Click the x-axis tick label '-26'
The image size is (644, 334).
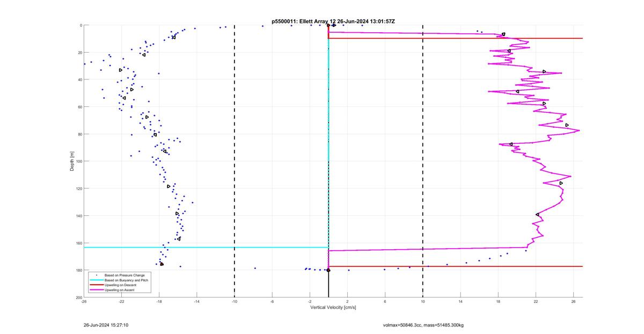coord(84,302)
